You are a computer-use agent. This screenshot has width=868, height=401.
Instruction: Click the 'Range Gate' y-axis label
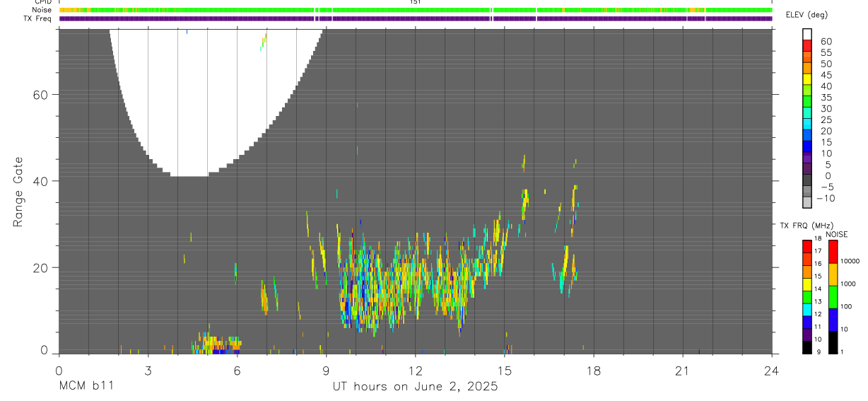pyautogui.click(x=18, y=192)
